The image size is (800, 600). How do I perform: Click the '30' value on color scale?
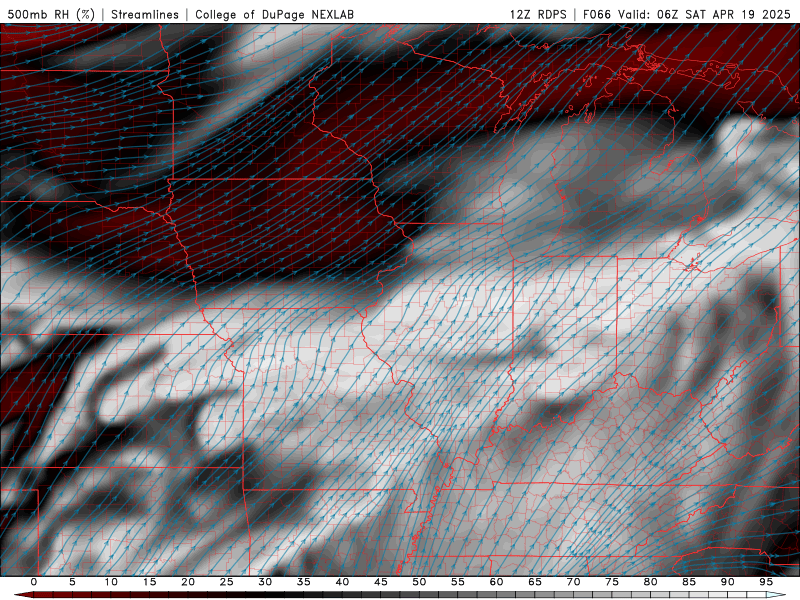[x=265, y=582]
